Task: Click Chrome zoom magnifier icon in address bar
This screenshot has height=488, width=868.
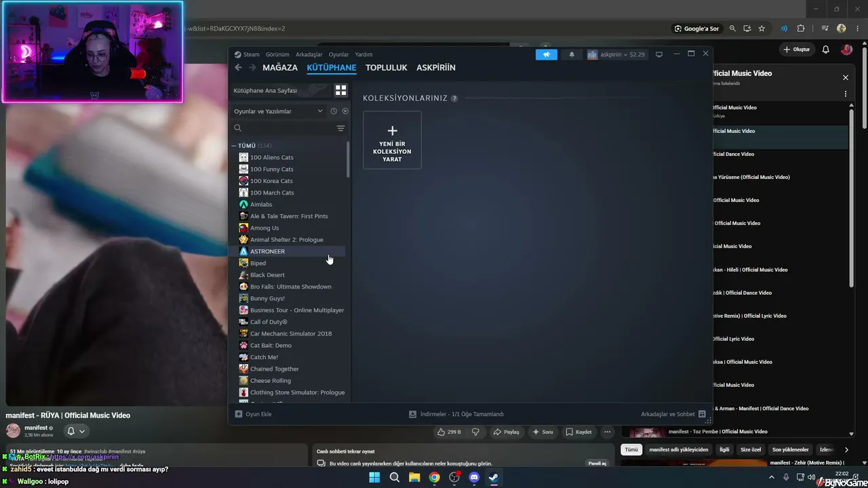Action: click(732, 28)
